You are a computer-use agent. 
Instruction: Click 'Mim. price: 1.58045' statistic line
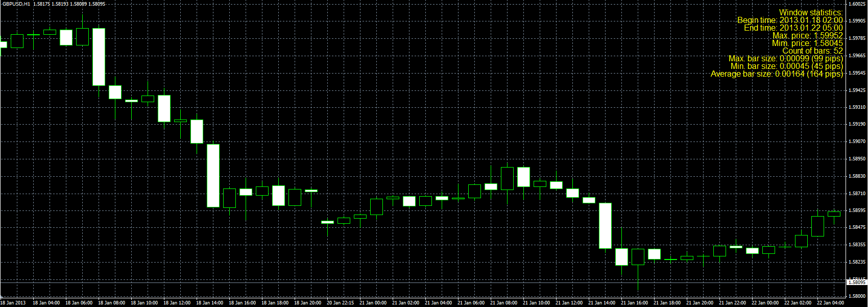[x=808, y=43]
